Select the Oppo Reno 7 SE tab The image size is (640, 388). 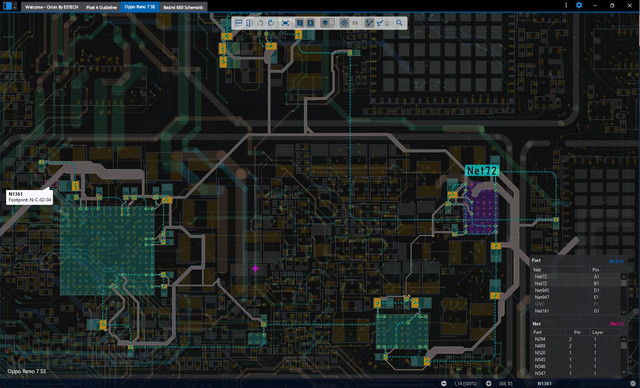pyautogui.click(x=140, y=7)
